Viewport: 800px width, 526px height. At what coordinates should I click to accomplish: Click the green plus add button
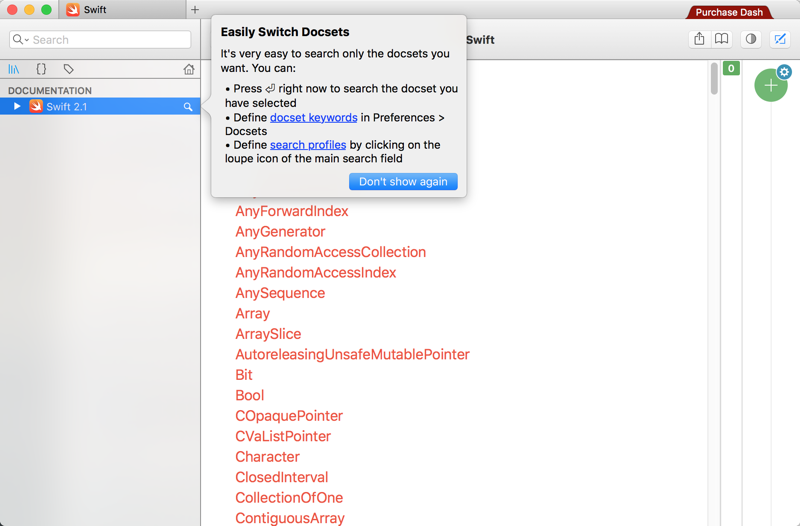770,85
